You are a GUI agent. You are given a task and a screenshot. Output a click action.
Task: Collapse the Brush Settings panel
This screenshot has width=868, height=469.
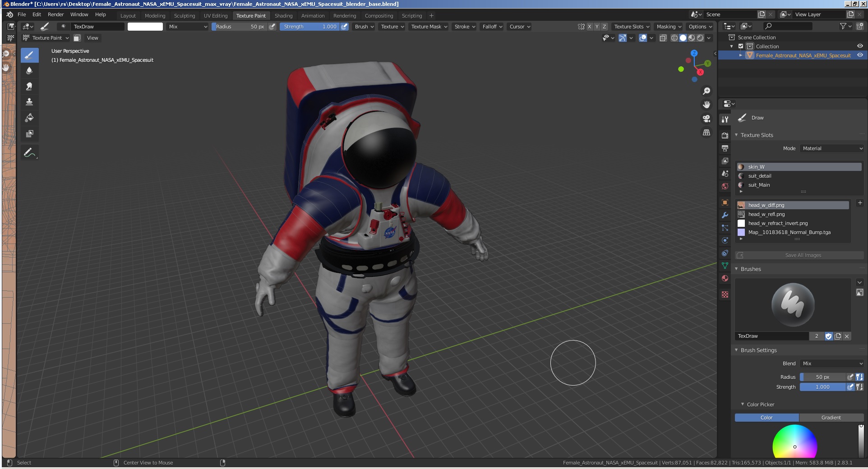tap(736, 350)
